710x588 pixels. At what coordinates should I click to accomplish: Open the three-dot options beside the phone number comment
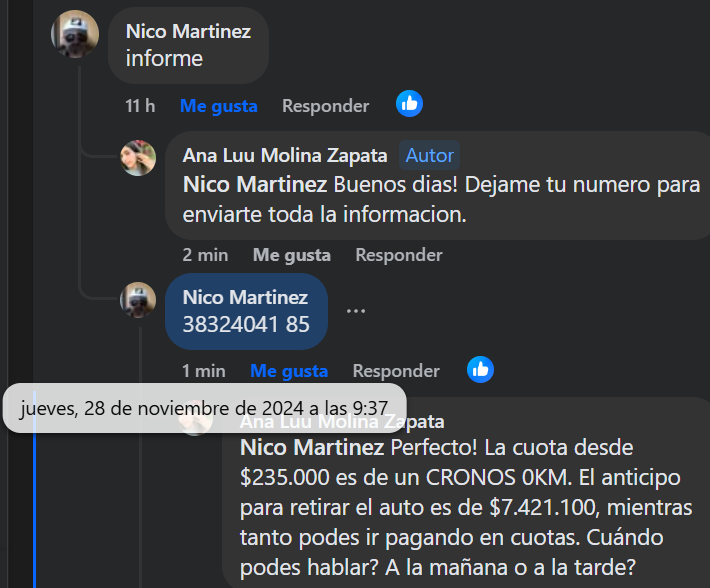coord(356,310)
